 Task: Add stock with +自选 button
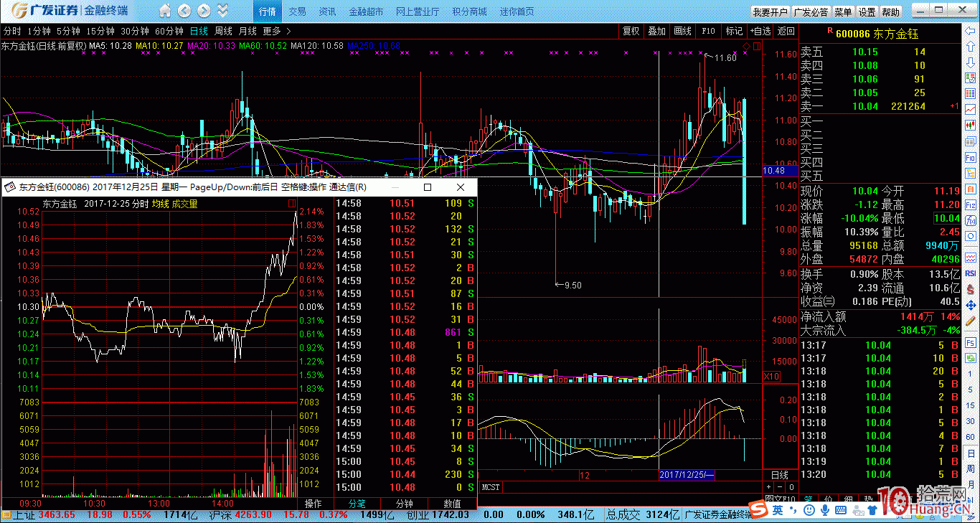point(760,31)
